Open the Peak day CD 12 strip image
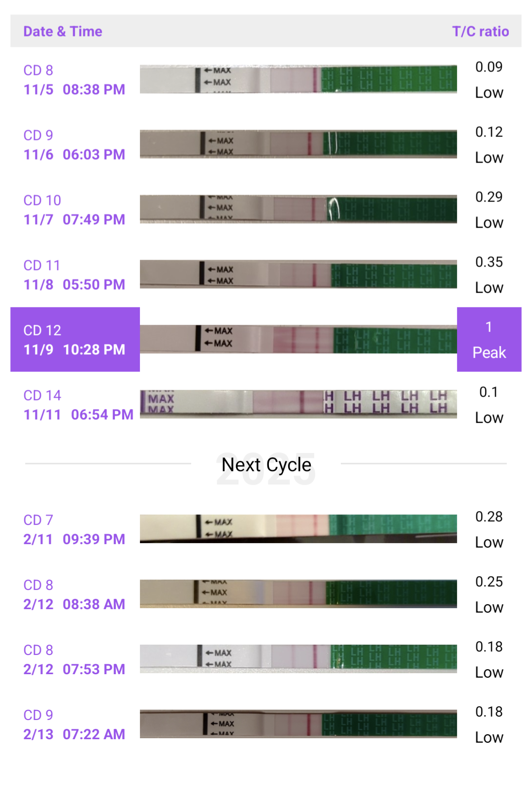 pyautogui.click(x=298, y=339)
